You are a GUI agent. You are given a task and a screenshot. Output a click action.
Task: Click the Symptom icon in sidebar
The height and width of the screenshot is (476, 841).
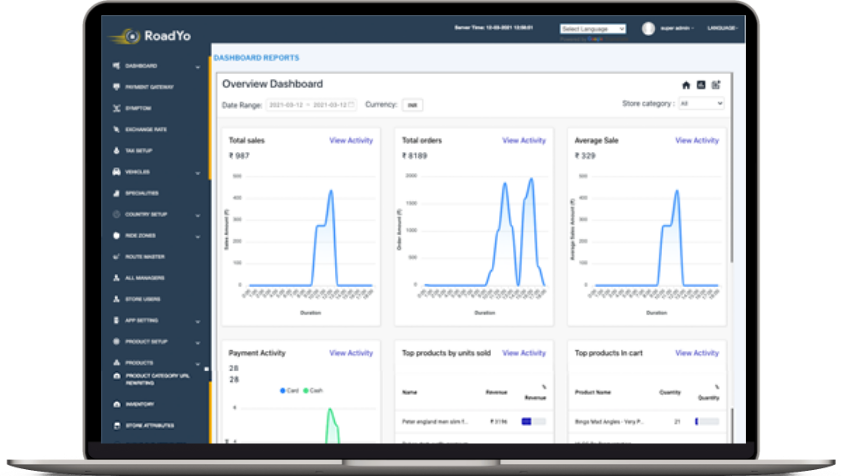coord(116,108)
